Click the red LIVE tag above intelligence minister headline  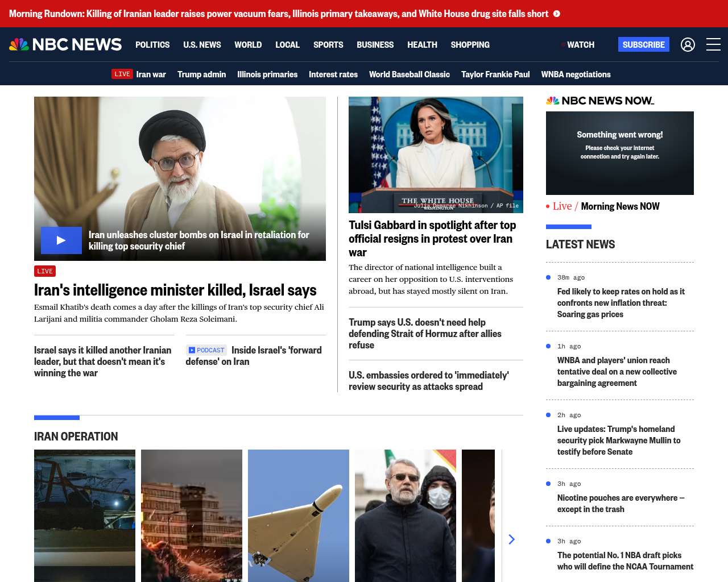point(45,271)
